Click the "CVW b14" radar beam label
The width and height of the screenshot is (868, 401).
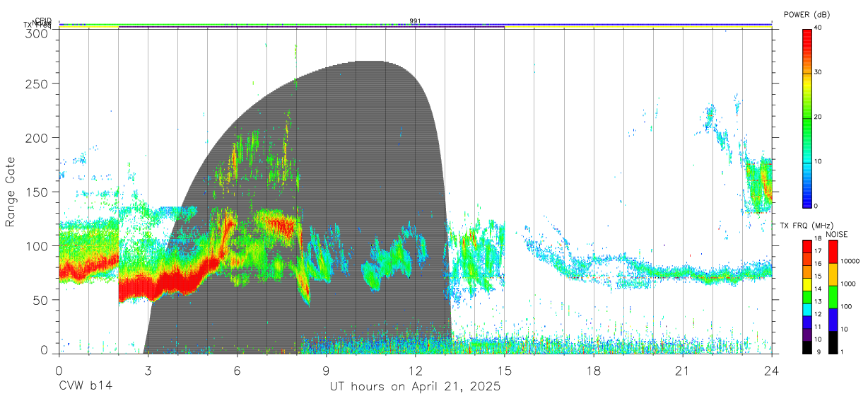(86, 387)
